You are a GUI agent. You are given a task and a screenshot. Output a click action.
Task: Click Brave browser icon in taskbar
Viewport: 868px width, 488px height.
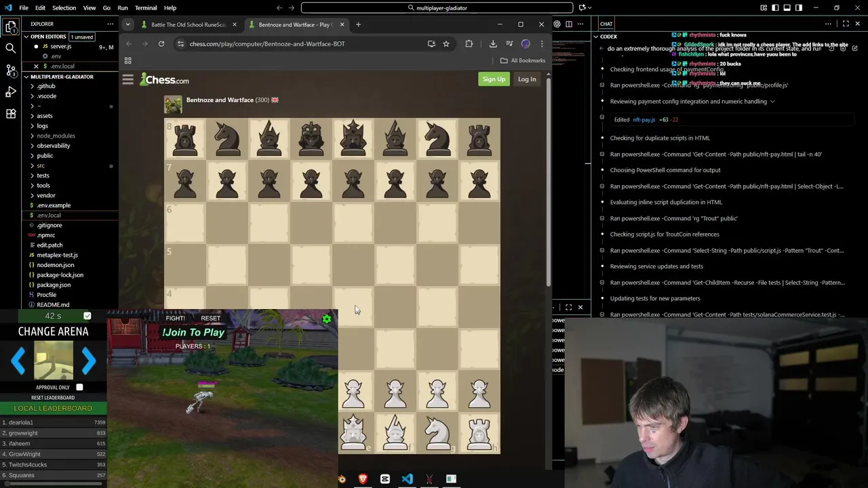(363, 479)
